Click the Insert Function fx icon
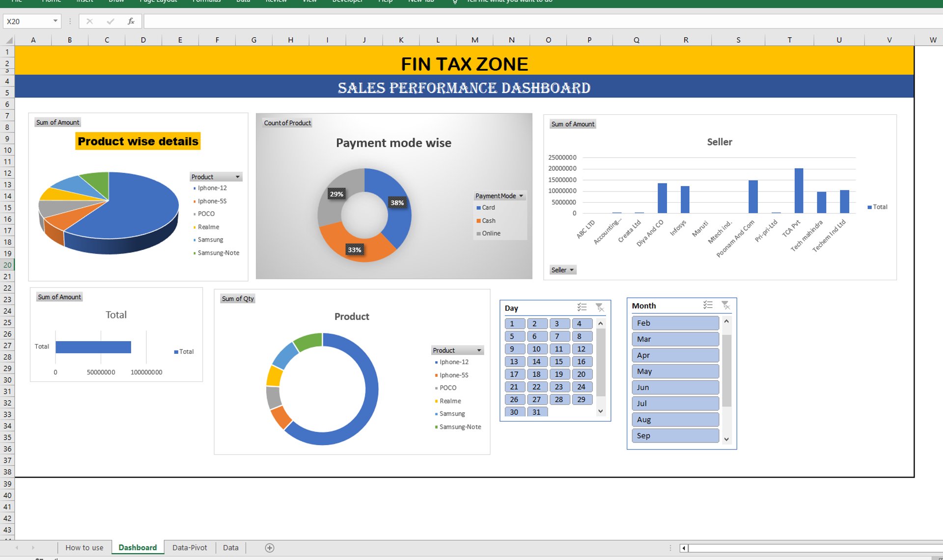The image size is (943, 560). point(131,21)
